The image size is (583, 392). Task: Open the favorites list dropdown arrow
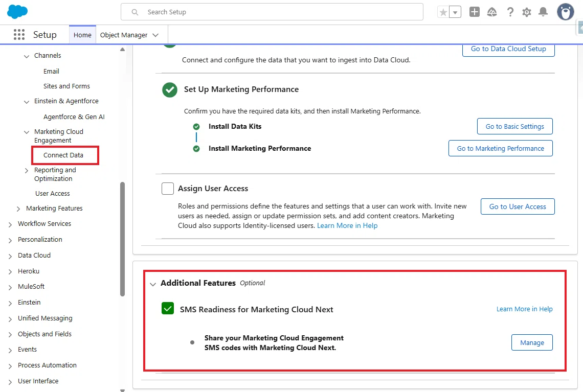[x=455, y=12]
